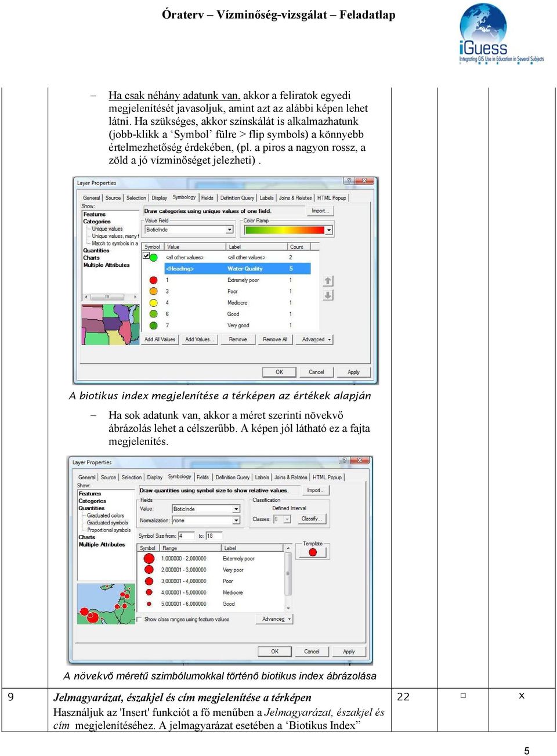
Task: Click Import... in the unique values dialog
Action: coord(320,211)
